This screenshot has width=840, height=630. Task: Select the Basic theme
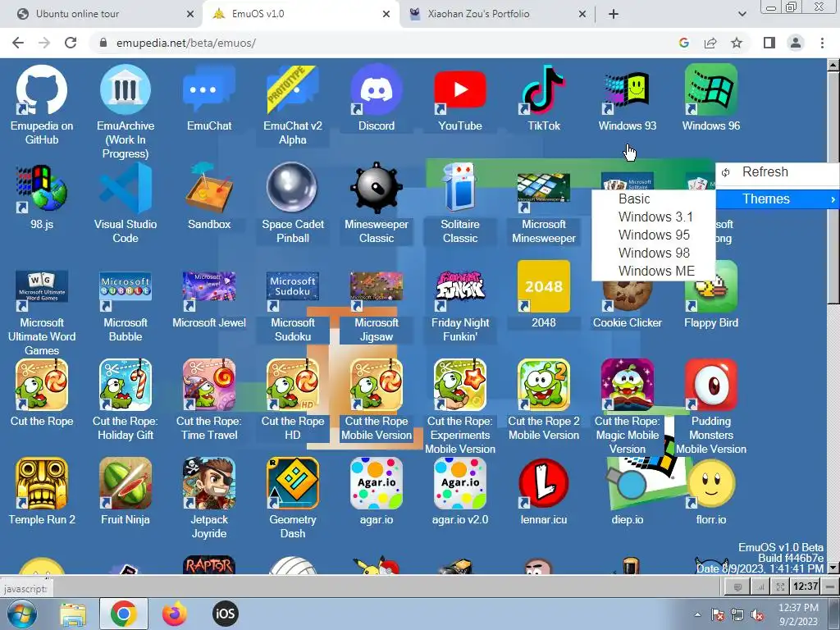click(634, 199)
